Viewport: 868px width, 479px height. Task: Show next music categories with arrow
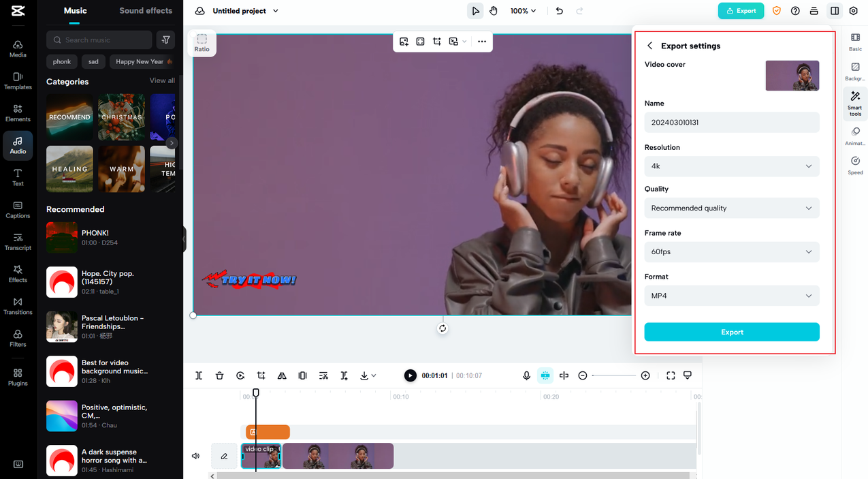172,143
